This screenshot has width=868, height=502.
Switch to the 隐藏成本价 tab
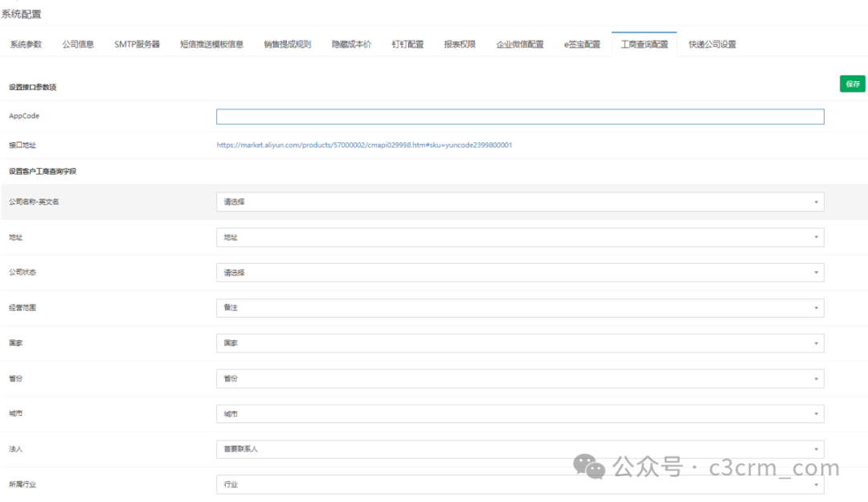(x=351, y=44)
